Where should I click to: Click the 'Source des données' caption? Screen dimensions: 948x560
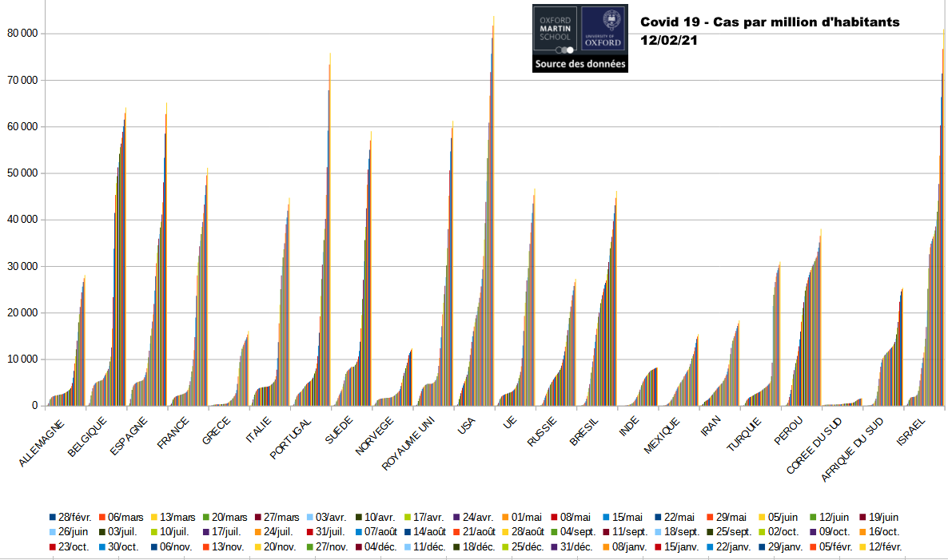(580, 64)
